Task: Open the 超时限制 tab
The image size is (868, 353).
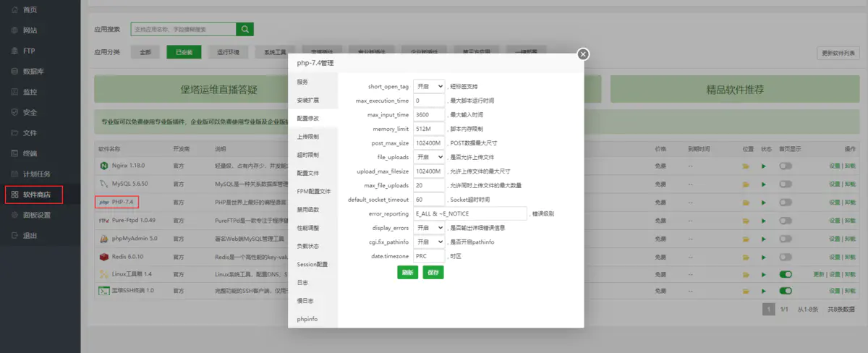Action: [313, 155]
